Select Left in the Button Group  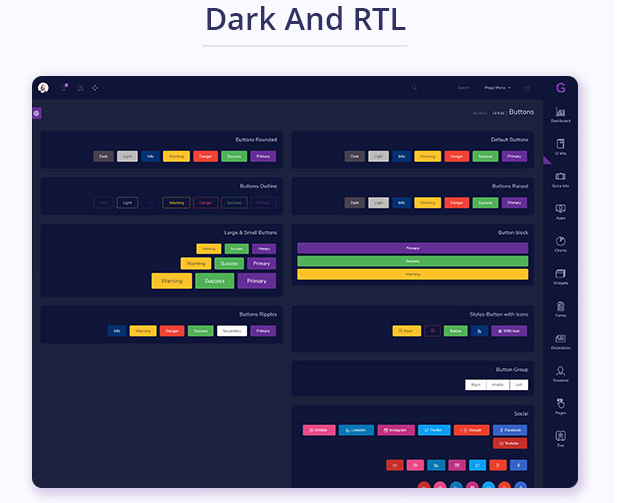coord(517,384)
